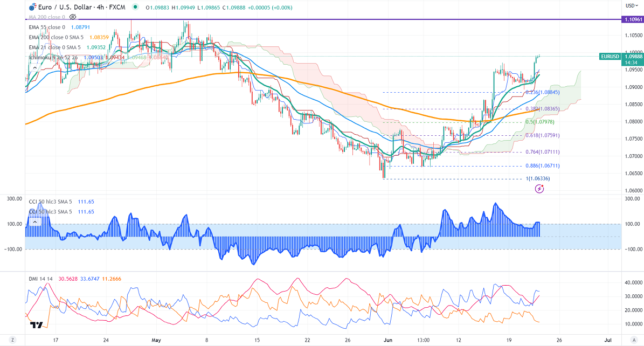Image resolution: width=644 pixels, height=346 pixels.
Task: Click the May label on time axis
Action: (x=156, y=340)
